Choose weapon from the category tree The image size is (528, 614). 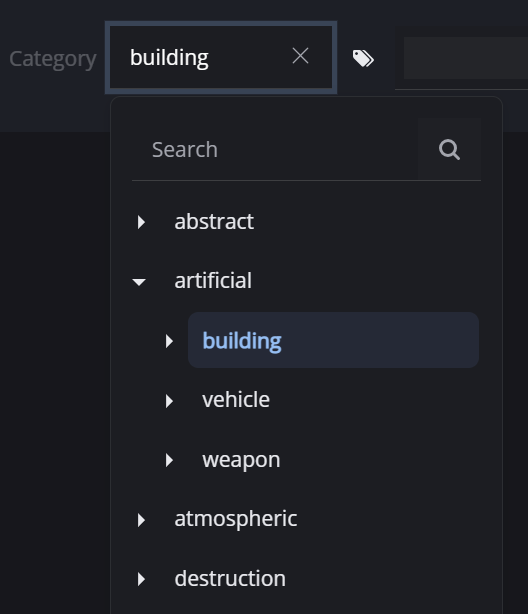tap(241, 460)
